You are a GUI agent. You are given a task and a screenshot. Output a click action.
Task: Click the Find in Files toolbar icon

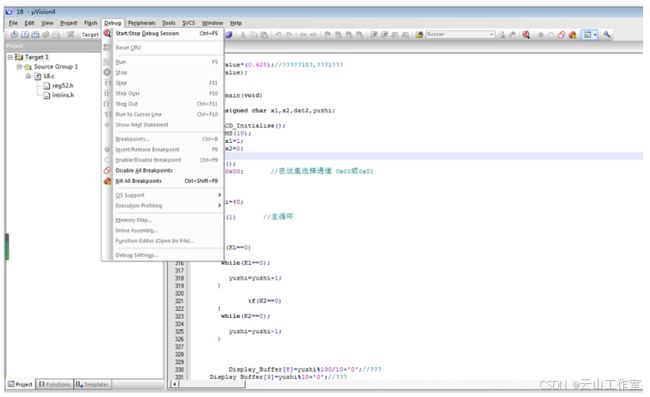coord(419,35)
